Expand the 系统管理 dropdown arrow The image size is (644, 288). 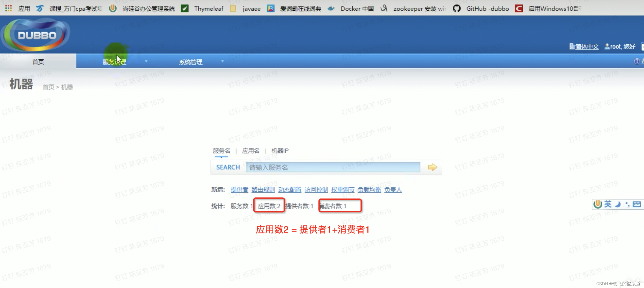[x=222, y=61]
